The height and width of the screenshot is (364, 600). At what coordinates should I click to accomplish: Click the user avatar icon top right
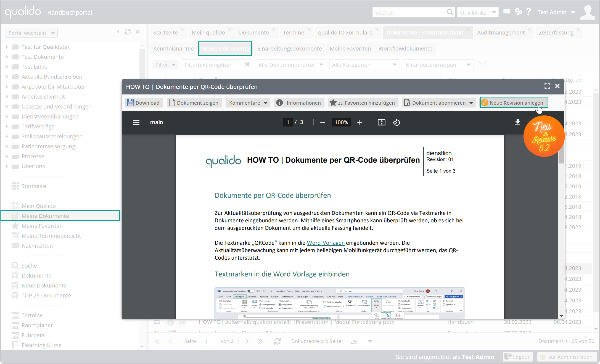point(588,12)
